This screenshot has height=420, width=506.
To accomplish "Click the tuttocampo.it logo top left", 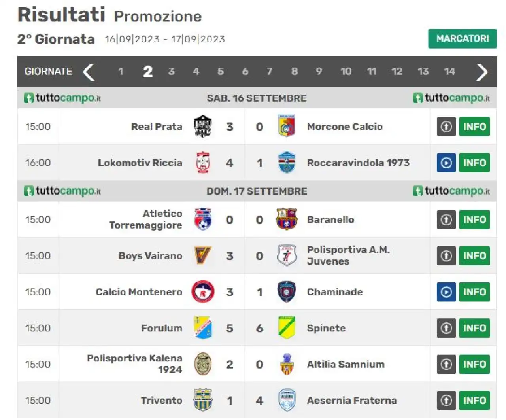I will [62, 98].
